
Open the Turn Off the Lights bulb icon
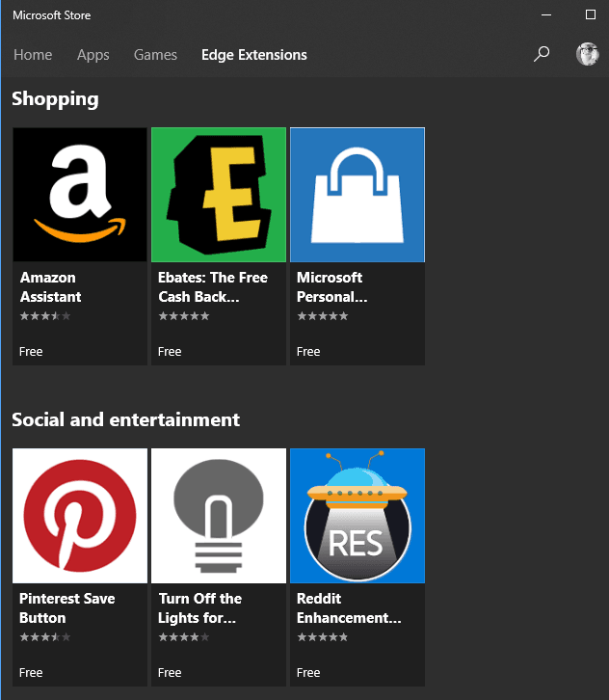coord(219,516)
